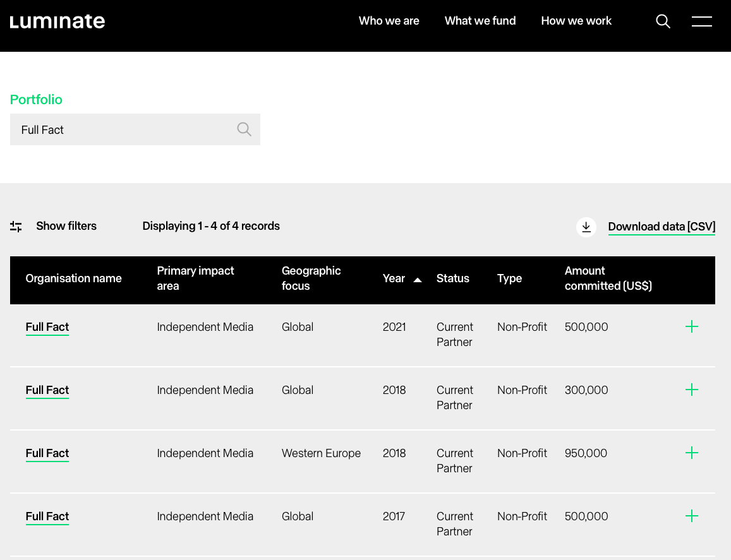Click the filter sliders icon
The width and height of the screenshot is (731, 560).
pos(16,227)
